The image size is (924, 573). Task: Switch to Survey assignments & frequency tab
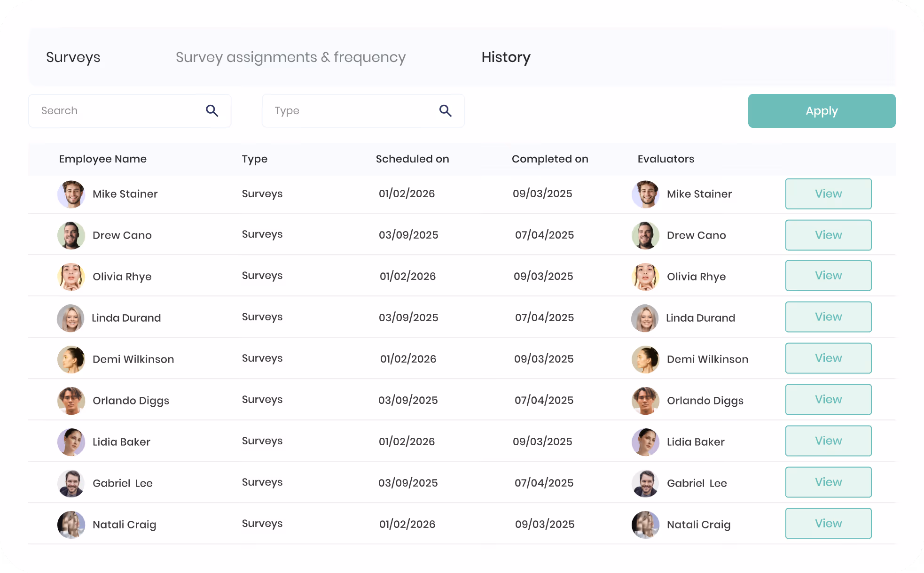[290, 57]
